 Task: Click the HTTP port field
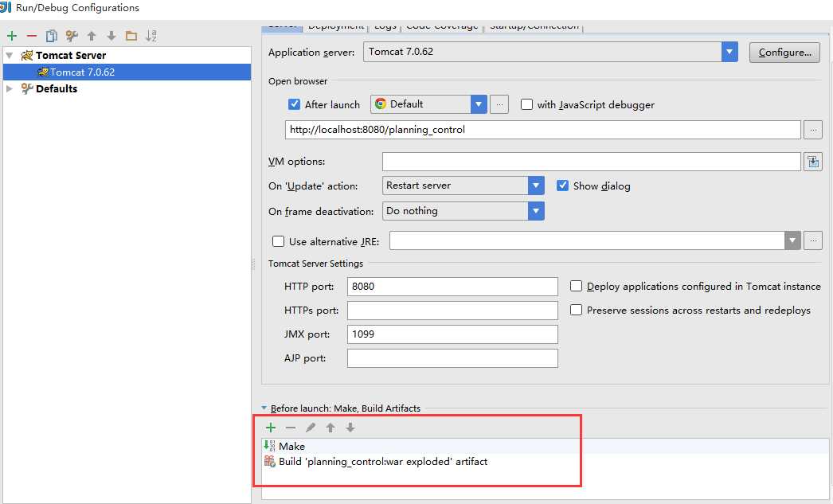[x=452, y=287]
